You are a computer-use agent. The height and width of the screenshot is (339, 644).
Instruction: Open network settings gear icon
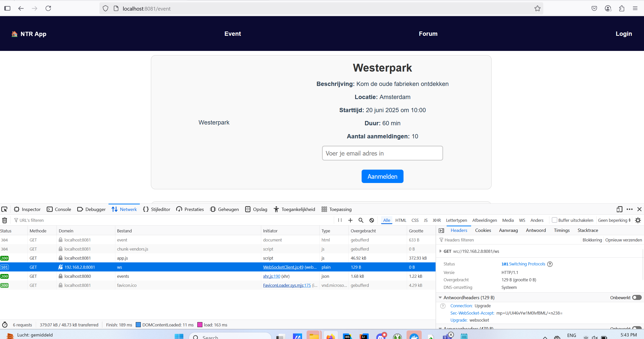(x=638, y=220)
